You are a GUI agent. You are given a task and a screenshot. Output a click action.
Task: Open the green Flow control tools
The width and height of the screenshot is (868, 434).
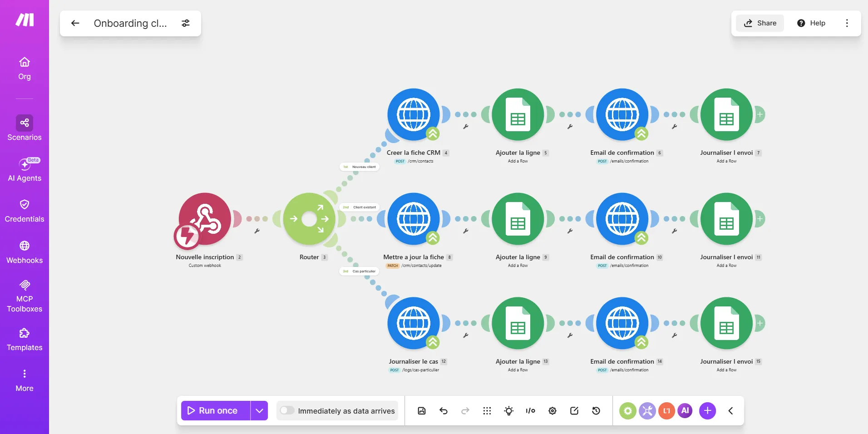point(628,411)
